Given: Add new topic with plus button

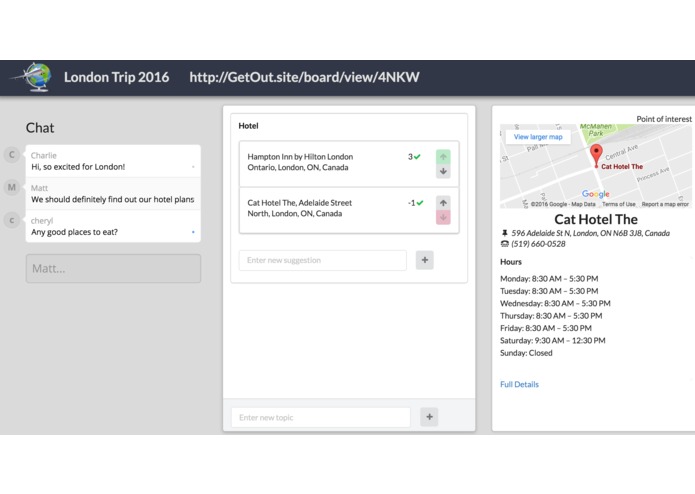Looking at the screenshot, I should point(429,416).
